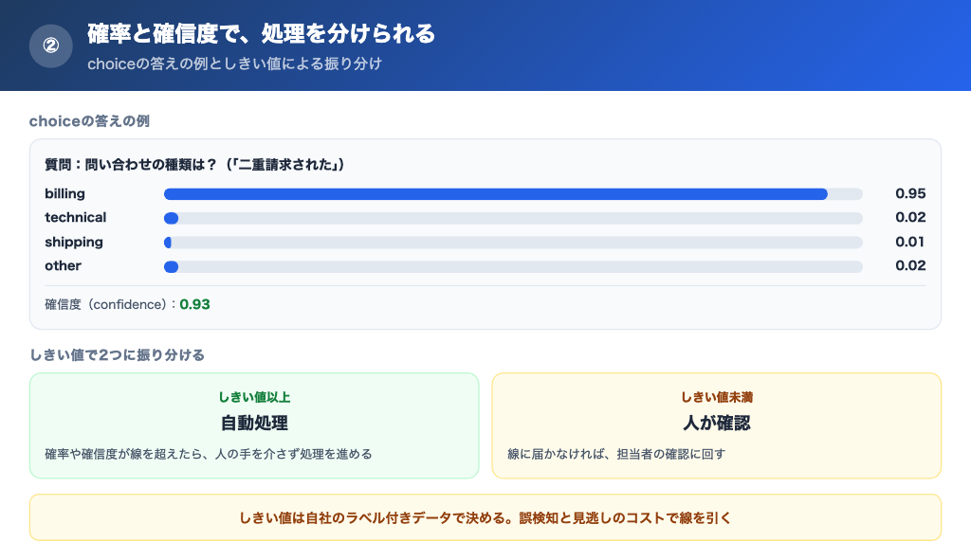The image size is (971, 560).
Task: Click the other label
Action: [63, 266]
